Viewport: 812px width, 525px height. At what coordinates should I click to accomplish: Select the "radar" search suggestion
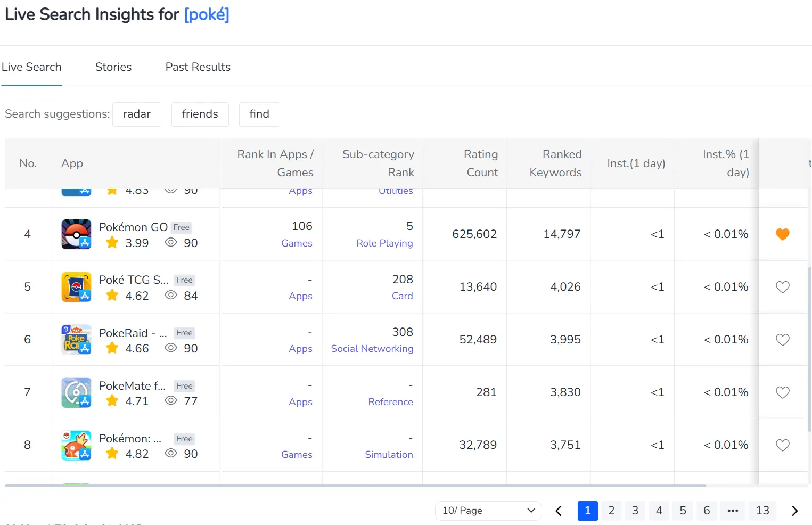(x=137, y=114)
